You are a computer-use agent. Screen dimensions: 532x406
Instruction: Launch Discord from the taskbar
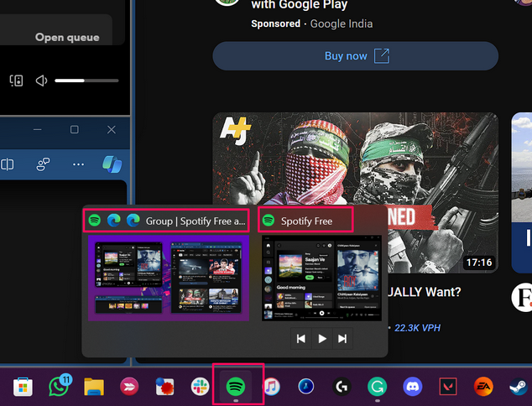(411, 386)
